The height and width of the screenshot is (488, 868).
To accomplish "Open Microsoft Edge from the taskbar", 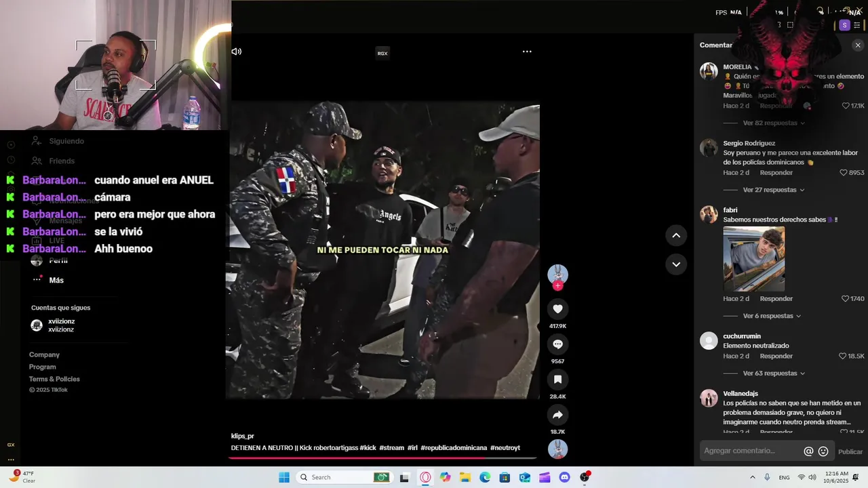I will pos(485,477).
